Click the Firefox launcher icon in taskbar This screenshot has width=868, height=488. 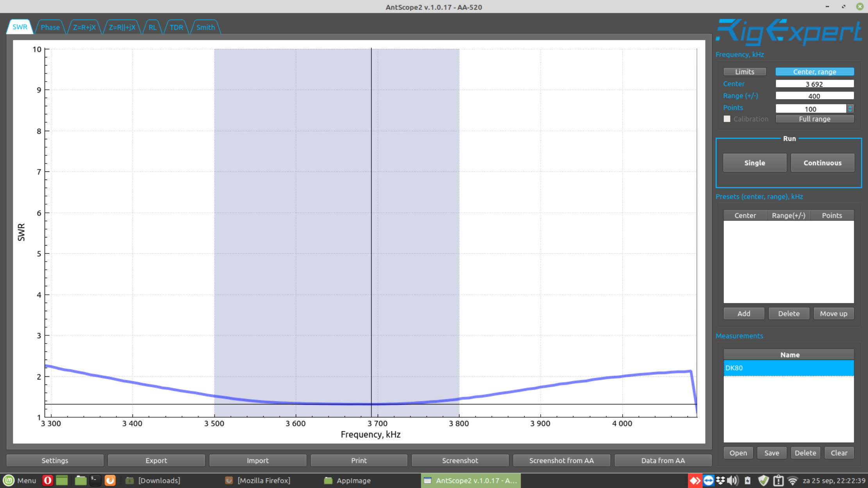click(110, 480)
